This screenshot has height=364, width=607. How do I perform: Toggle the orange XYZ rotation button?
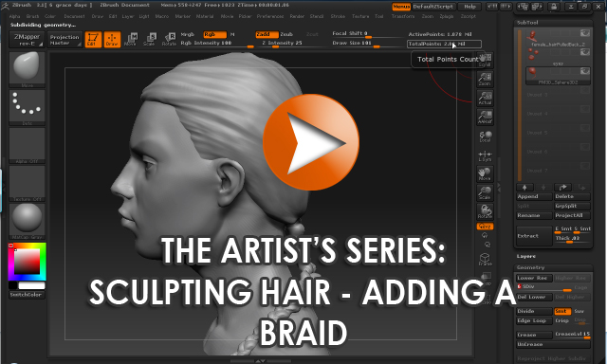[485, 227]
